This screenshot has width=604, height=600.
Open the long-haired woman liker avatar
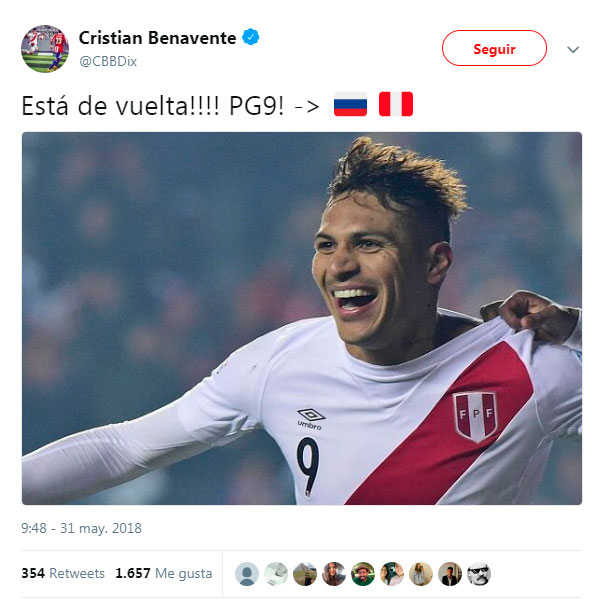tap(334, 574)
